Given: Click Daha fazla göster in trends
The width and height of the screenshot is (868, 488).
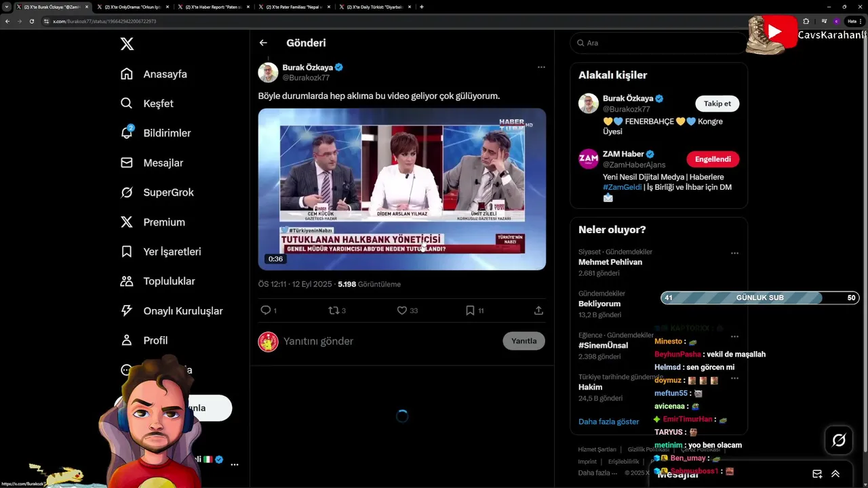Looking at the screenshot, I should pyautogui.click(x=608, y=422).
